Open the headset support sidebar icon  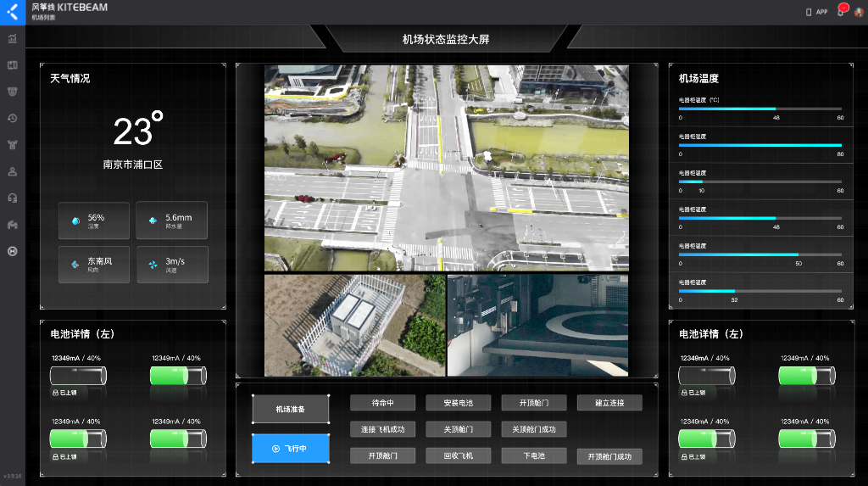point(13,198)
